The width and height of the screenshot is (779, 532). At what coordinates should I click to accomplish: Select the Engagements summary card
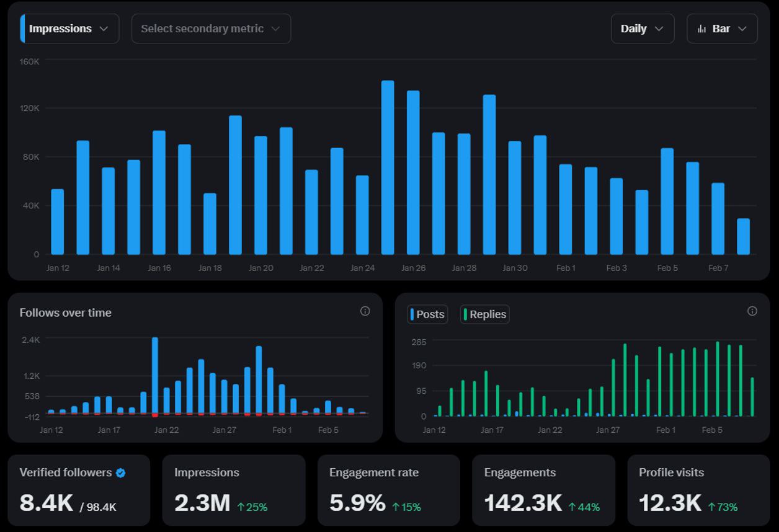point(543,490)
